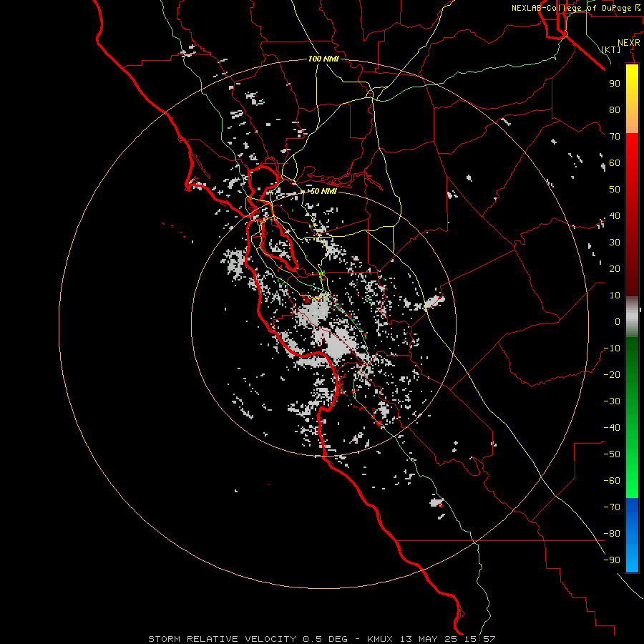Click the gray zero-velocity band on the scale

(x=632, y=317)
